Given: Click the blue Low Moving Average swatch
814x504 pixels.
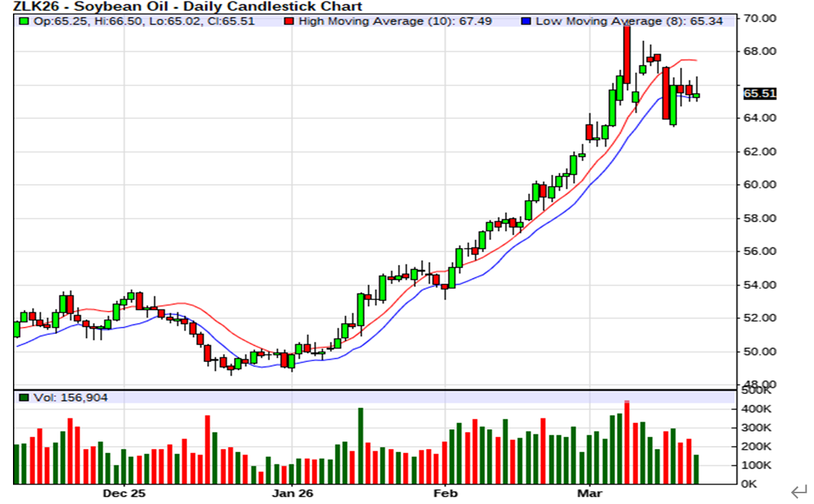Looking at the screenshot, I should 525,21.
